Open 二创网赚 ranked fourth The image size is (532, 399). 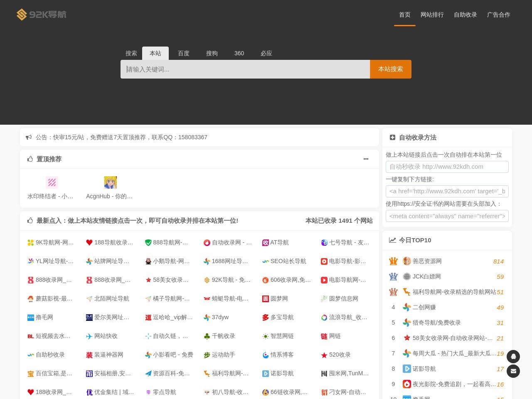tap(424, 307)
